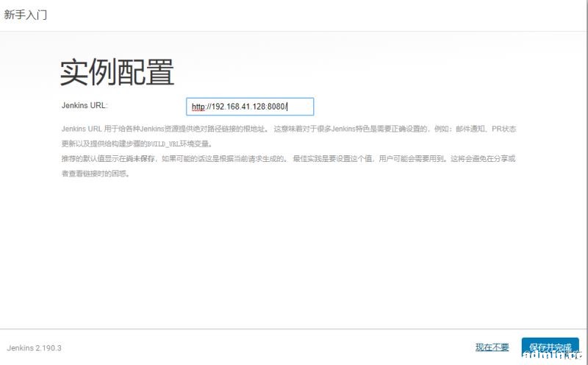Viewport: 588px width, 365px height.
Task: Click the description line containing BUILD_URL
Action: [137, 143]
